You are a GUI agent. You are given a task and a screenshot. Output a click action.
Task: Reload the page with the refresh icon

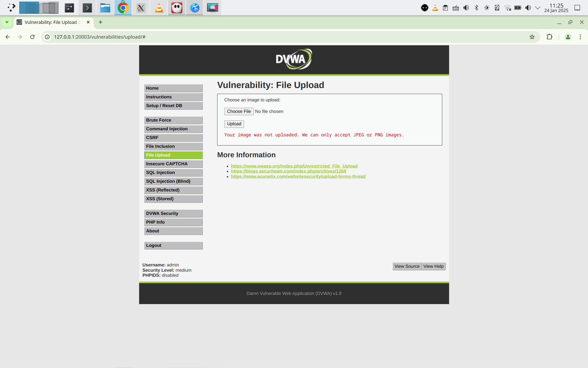click(x=32, y=37)
